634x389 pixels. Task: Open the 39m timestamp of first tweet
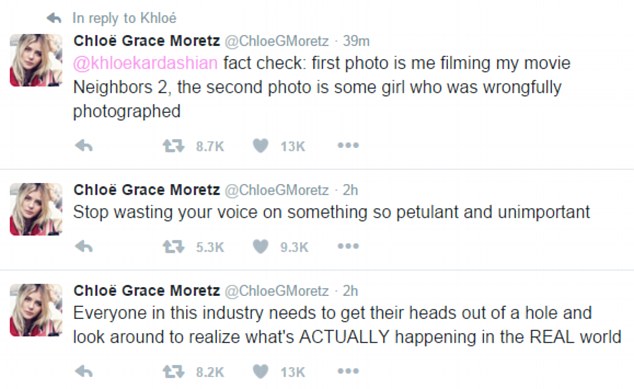356,41
